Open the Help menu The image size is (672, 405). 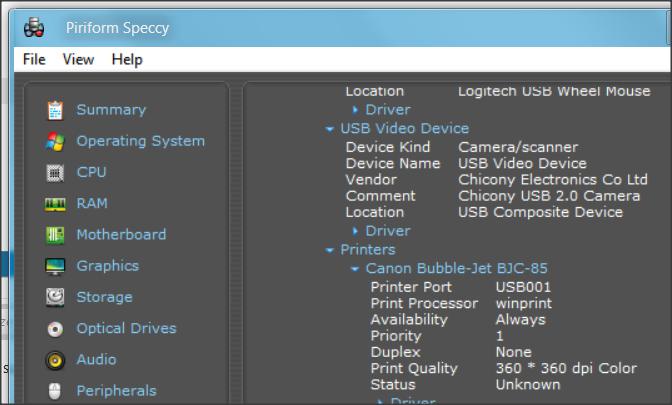pyautogui.click(x=127, y=59)
